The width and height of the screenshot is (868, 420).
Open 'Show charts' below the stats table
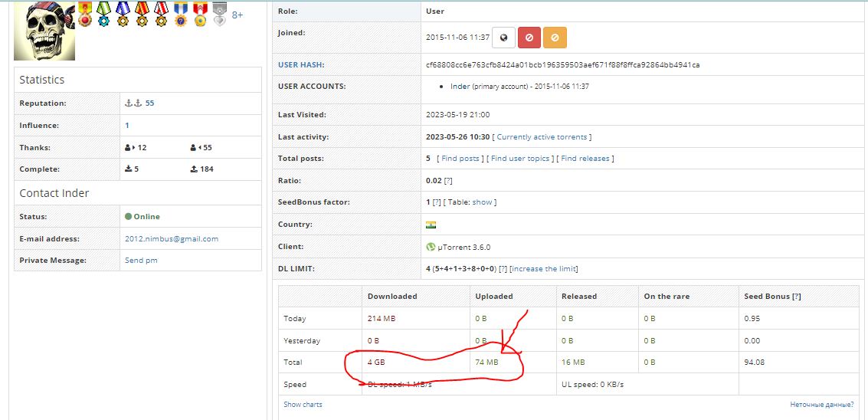tap(303, 405)
